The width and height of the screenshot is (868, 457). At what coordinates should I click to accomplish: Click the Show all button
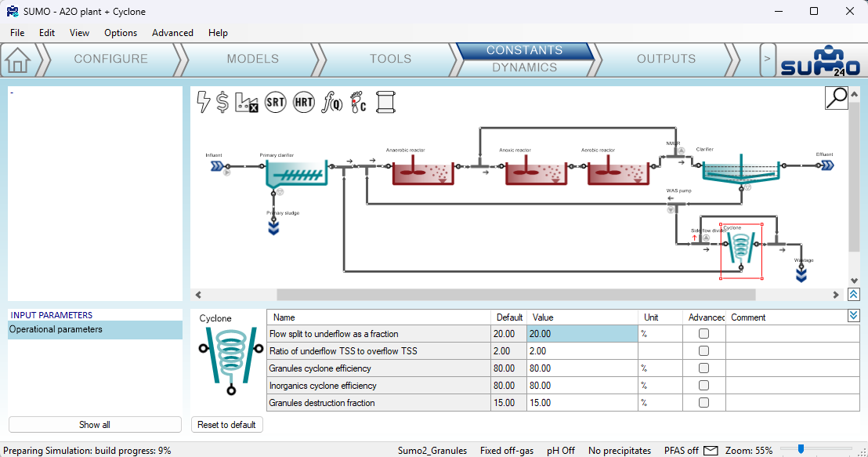click(95, 425)
